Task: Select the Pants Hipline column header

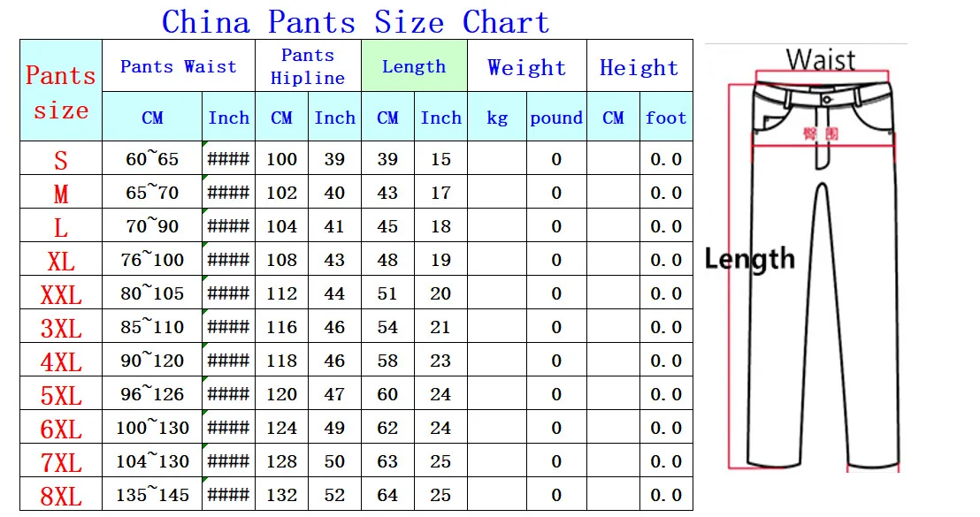Action: [x=308, y=66]
